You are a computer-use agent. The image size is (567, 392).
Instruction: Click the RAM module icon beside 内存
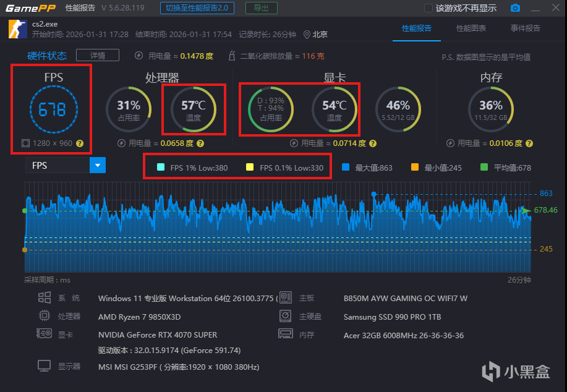point(285,333)
